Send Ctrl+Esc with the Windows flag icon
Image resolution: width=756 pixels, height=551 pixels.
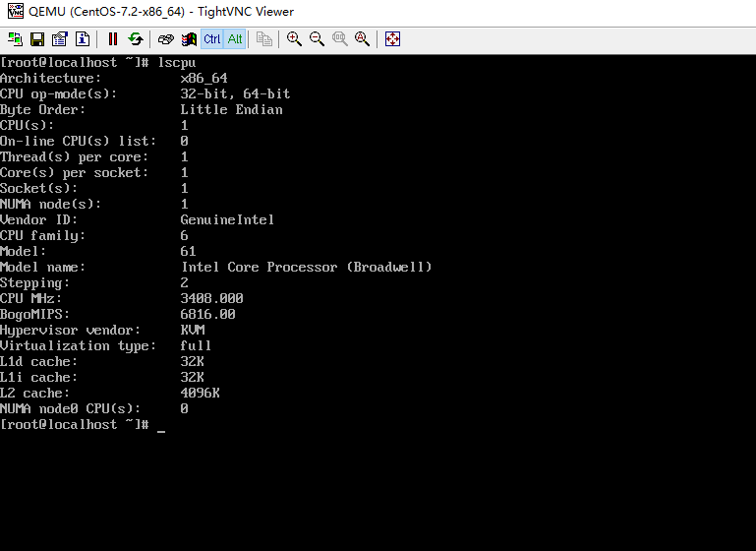pyautogui.click(x=189, y=39)
